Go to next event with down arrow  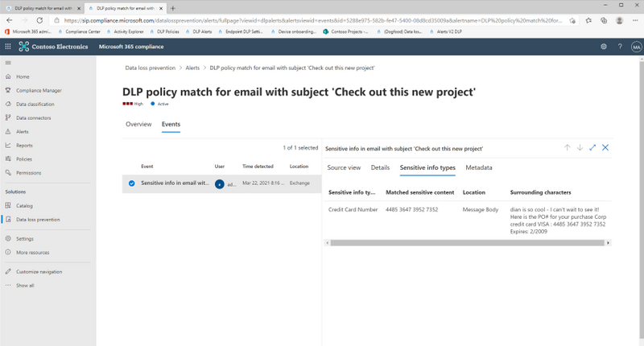(580, 148)
